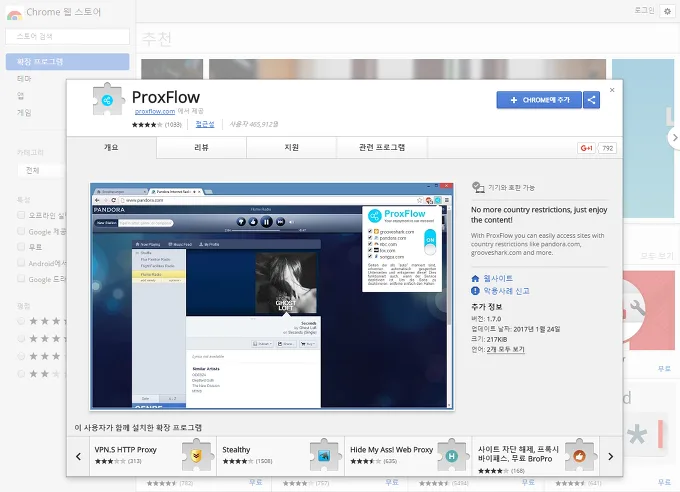The width and height of the screenshot is (680, 492).
Task: Tick the 무료 feature checkbox
Action: point(21,247)
